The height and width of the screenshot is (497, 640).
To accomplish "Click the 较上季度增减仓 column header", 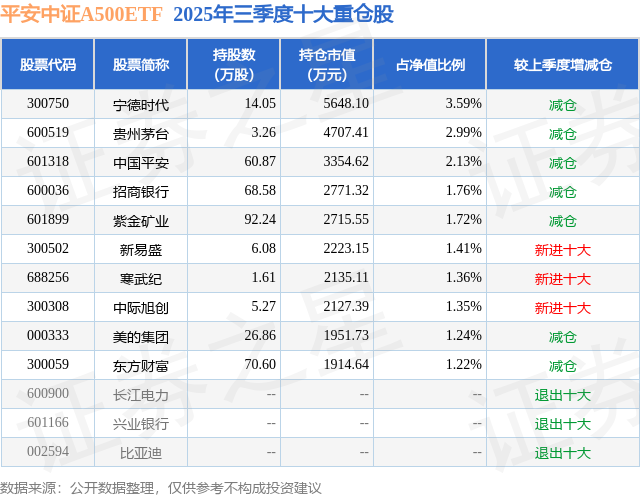I will [x=563, y=64].
